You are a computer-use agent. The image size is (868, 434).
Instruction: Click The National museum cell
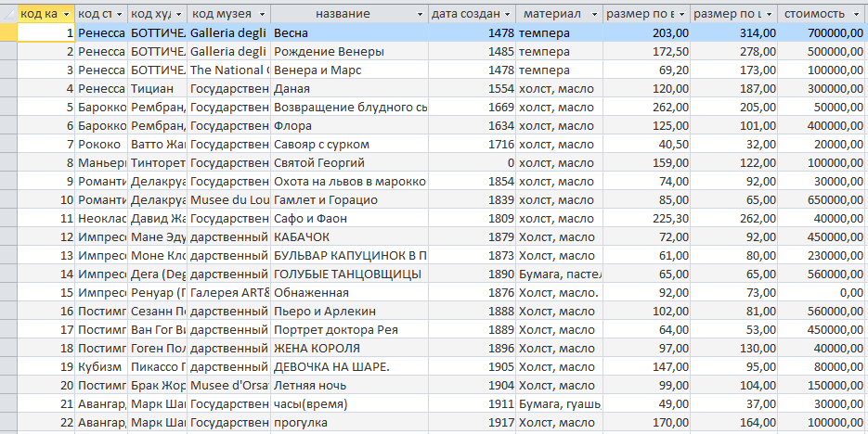click(x=228, y=70)
